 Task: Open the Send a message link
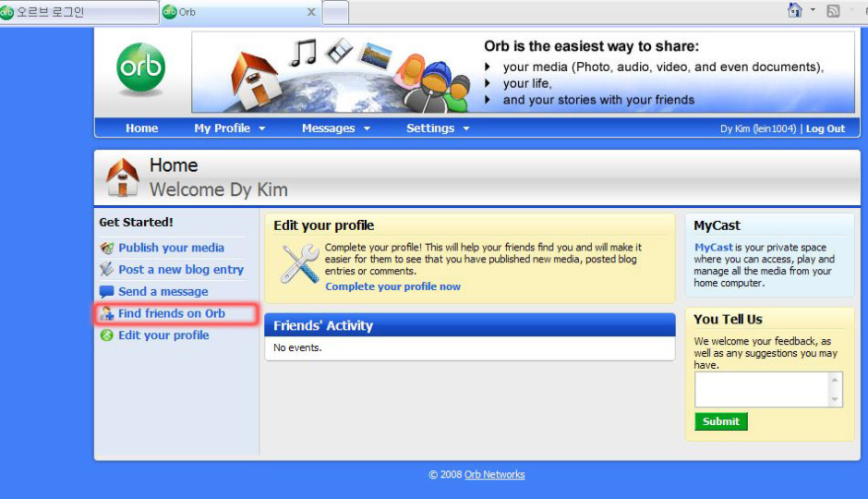[x=163, y=291]
